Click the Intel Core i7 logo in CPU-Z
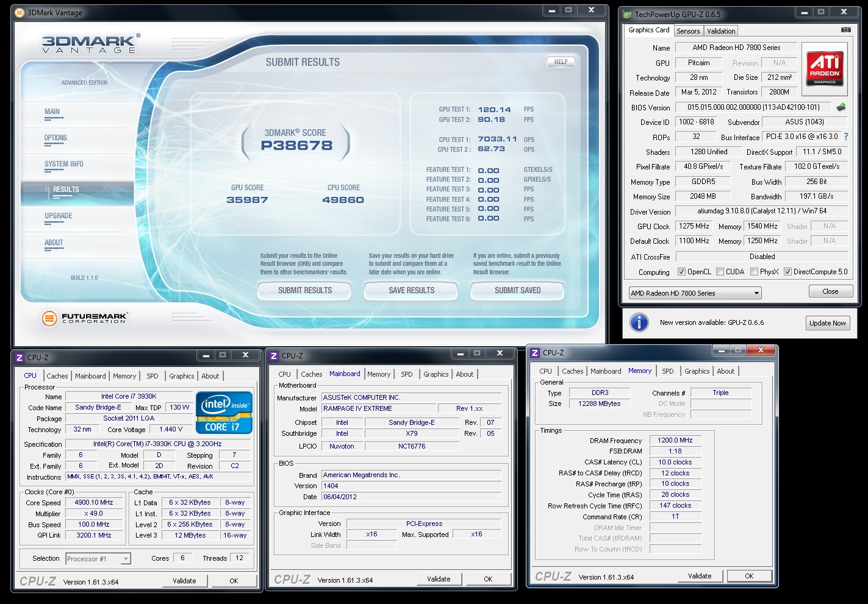This screenshot has width=868, height=604. [x=224, y=412]
